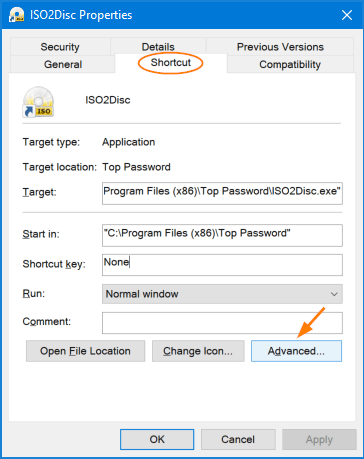The width and height of the screenshot is (364, 459).
Task: Open the Compatibility tab
Action: tap(290, 64)
